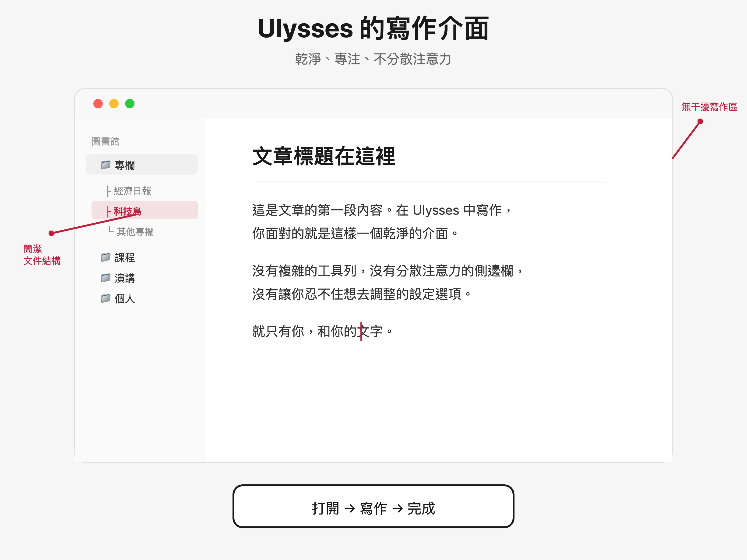
Task: Click the yellow minimize traffic light
Action: (114, 104)
